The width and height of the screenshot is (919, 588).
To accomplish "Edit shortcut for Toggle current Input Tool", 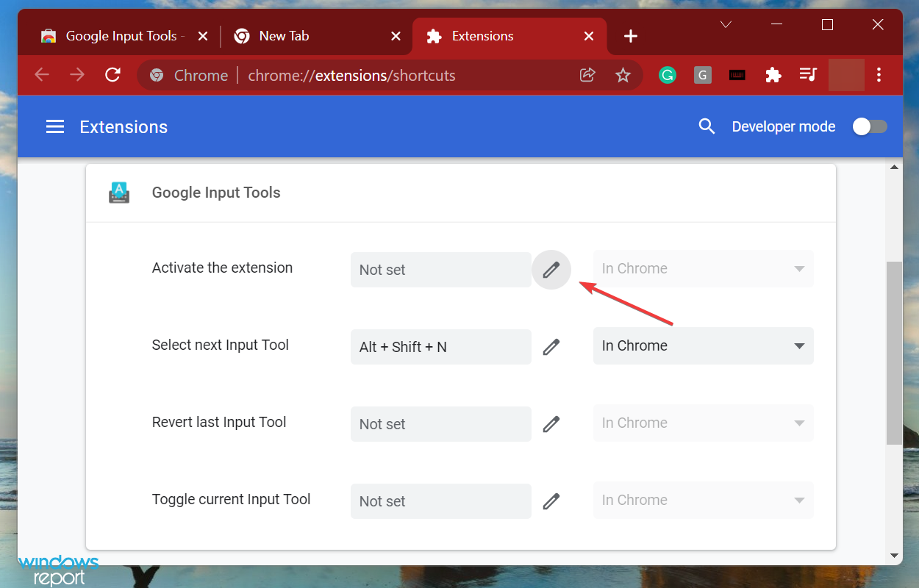I will tap(551, 501).
